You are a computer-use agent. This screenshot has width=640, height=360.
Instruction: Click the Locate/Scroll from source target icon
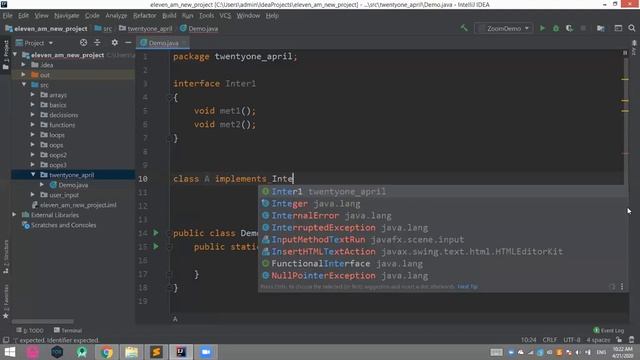tap(83, 42)
